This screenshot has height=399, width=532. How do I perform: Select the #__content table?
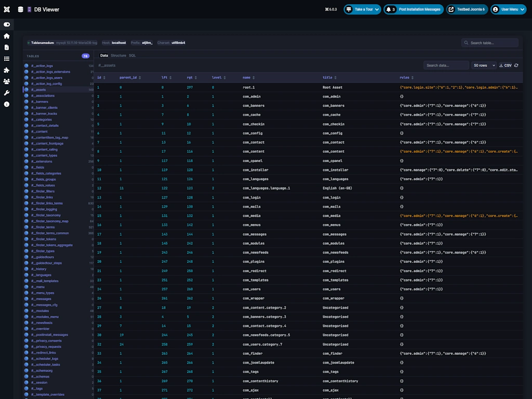pyautogui.click(x=58, y=131)
